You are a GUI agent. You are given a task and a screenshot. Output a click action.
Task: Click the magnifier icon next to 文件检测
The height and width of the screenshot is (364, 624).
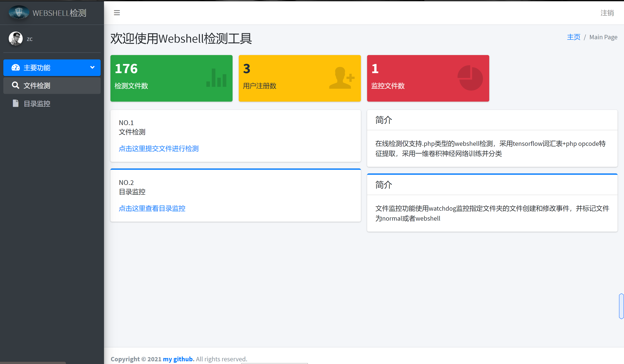point(15,85)
